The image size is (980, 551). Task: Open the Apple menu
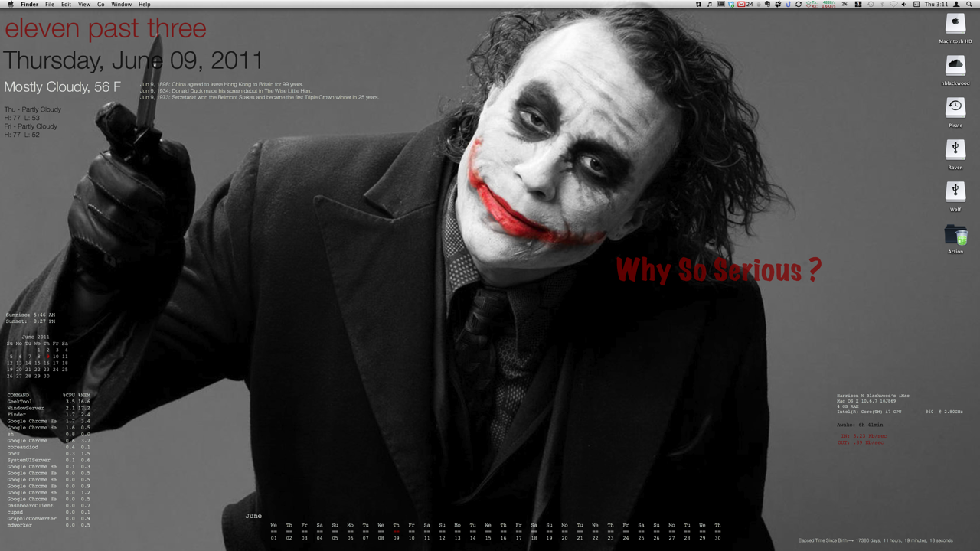point(11,5)
